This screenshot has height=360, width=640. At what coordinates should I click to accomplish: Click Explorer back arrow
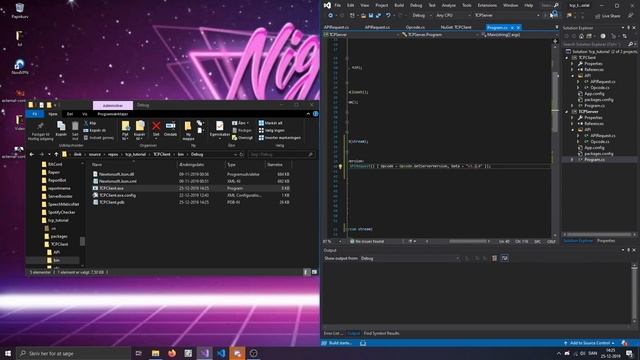(32, 155)
